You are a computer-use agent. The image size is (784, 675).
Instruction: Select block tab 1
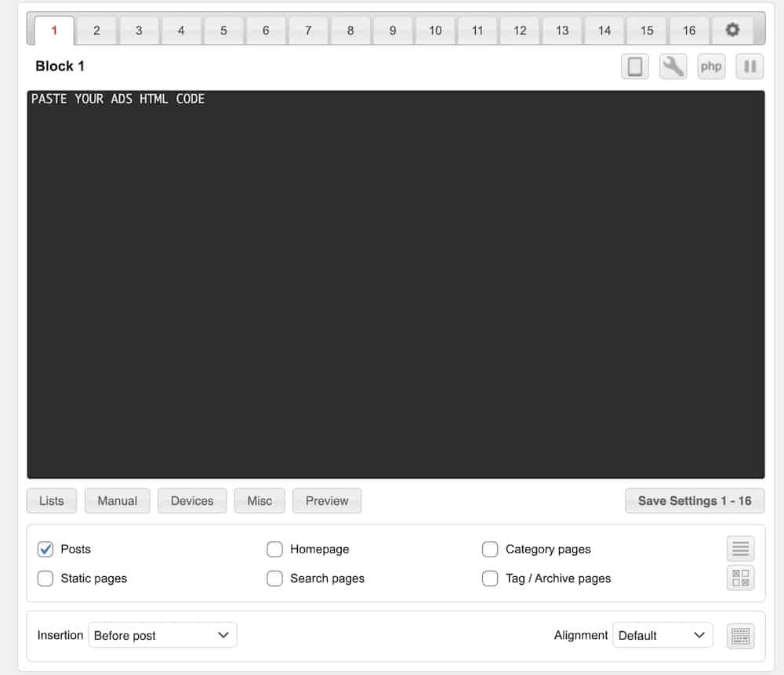[54, 31]
